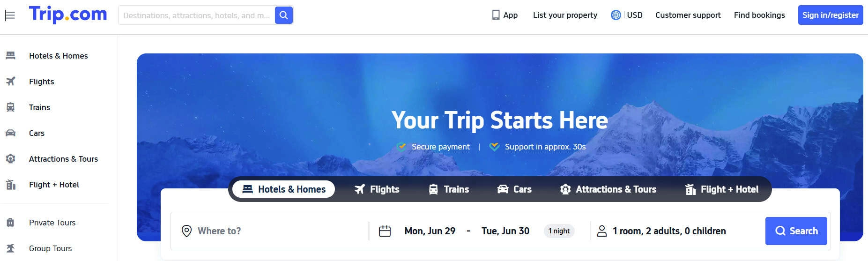868x261 pixels.
Task: Open the hamburger menu icon
Action: pyautogui.click(x=10, y=15)
